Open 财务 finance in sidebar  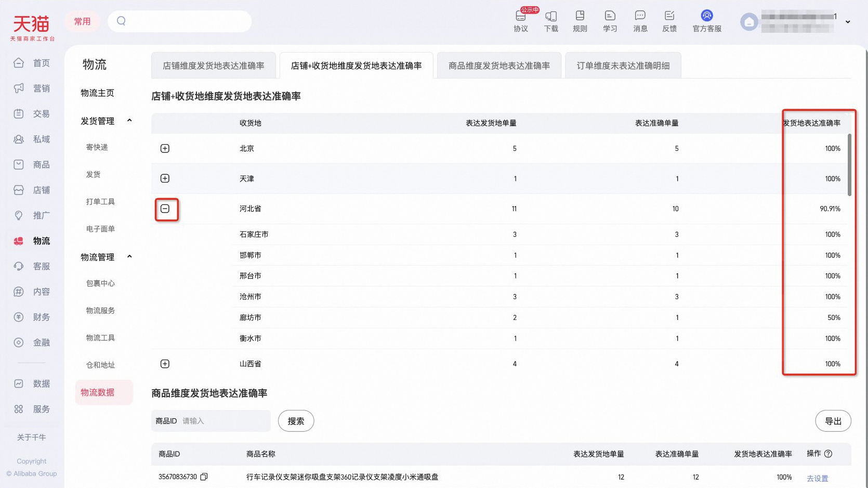(x=32, y=317)
